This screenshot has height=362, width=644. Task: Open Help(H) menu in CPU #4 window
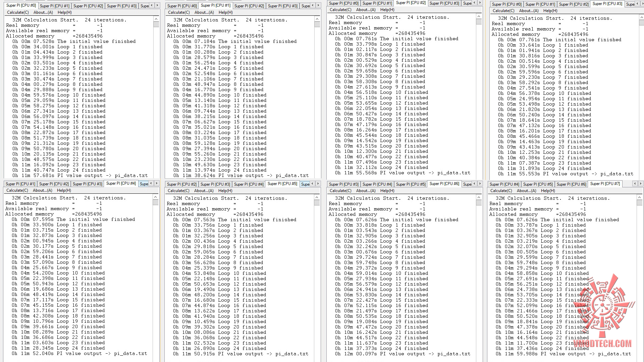point(64,190)
